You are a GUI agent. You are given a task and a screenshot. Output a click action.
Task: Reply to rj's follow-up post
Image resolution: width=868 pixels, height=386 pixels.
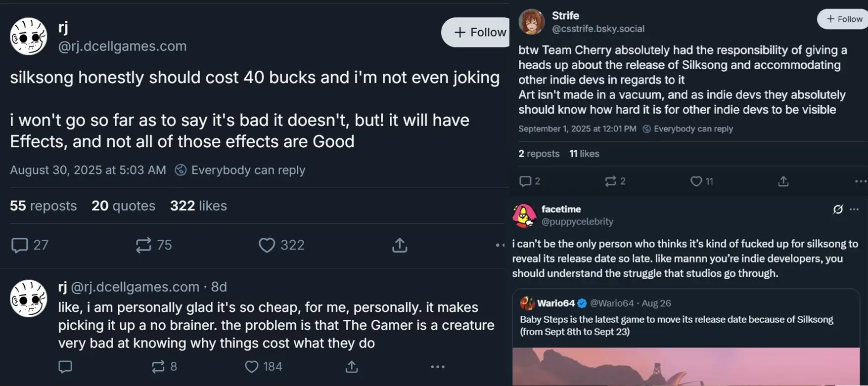tap(65, 367)
